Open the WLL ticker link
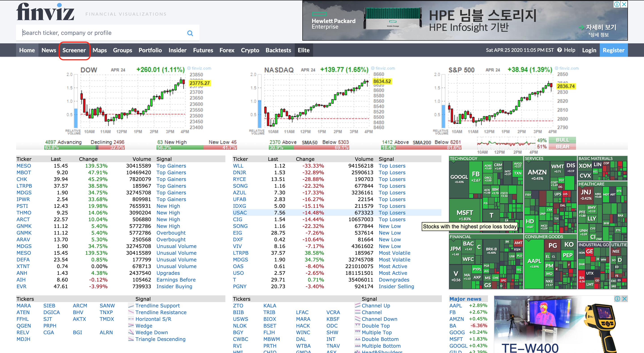 click(x=238, y=166)
